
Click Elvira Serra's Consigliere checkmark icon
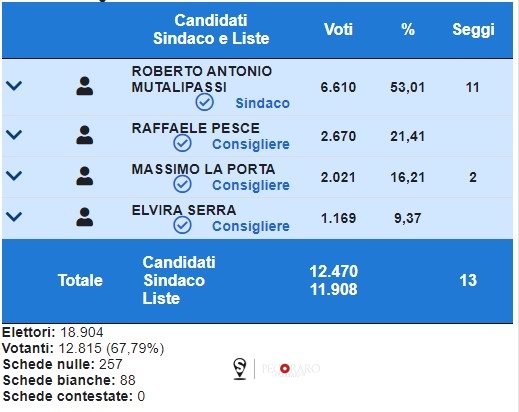point(182,225)
